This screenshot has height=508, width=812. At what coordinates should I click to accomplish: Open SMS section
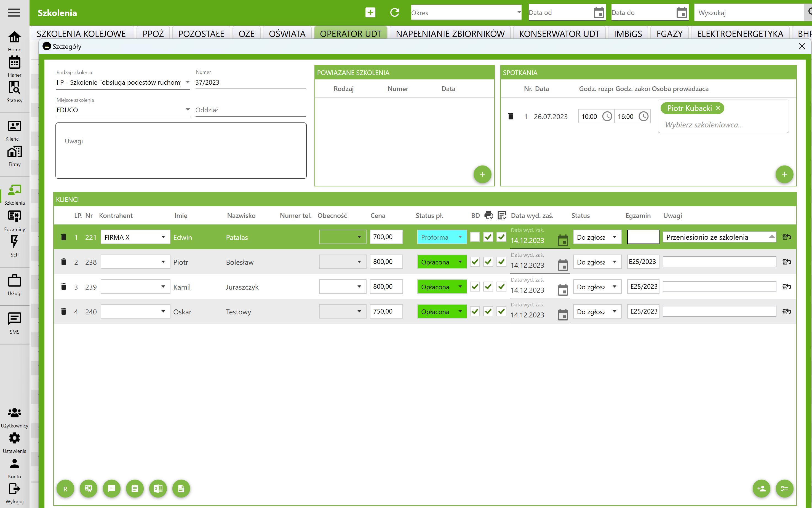(x=14, y=323)
